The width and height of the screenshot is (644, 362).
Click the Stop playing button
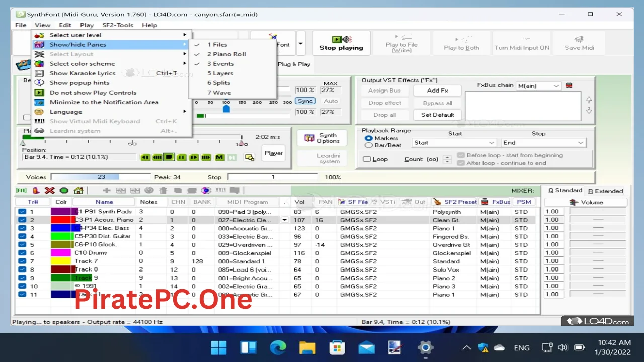(341, 43)
